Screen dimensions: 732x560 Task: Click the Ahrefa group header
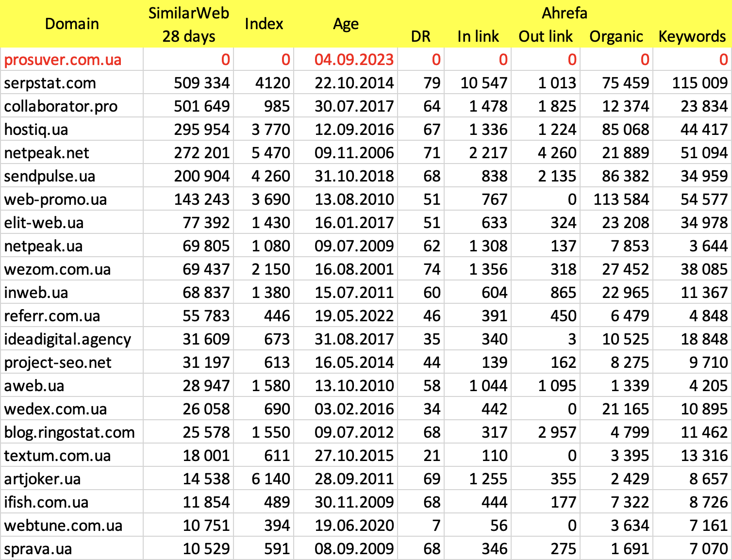[564, 13]
